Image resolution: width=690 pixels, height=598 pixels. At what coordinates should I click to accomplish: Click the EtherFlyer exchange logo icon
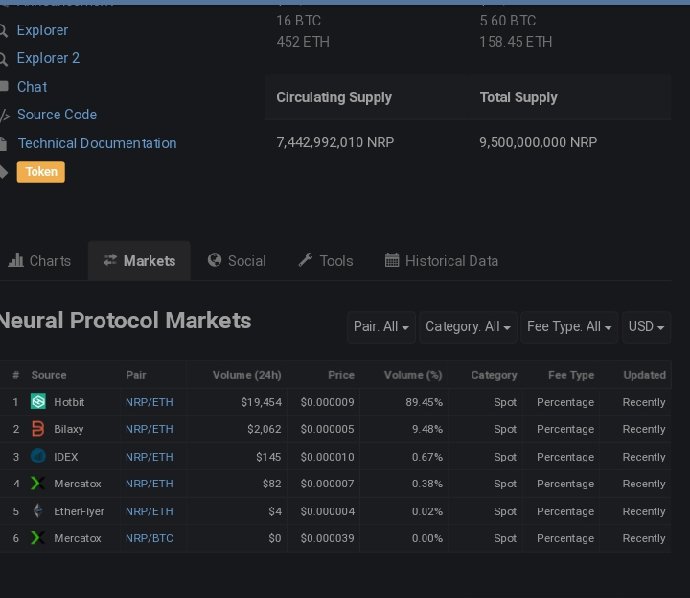(x=38, y=510)
